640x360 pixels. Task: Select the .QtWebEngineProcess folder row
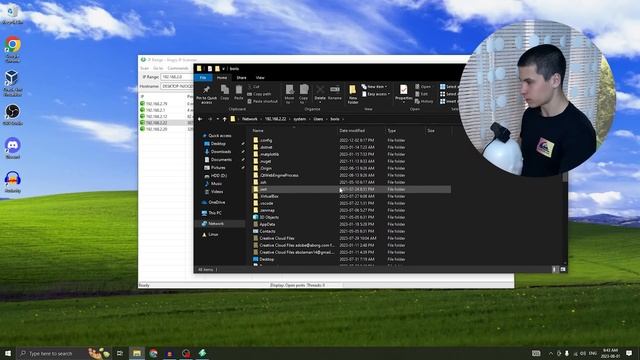[351, 175]
